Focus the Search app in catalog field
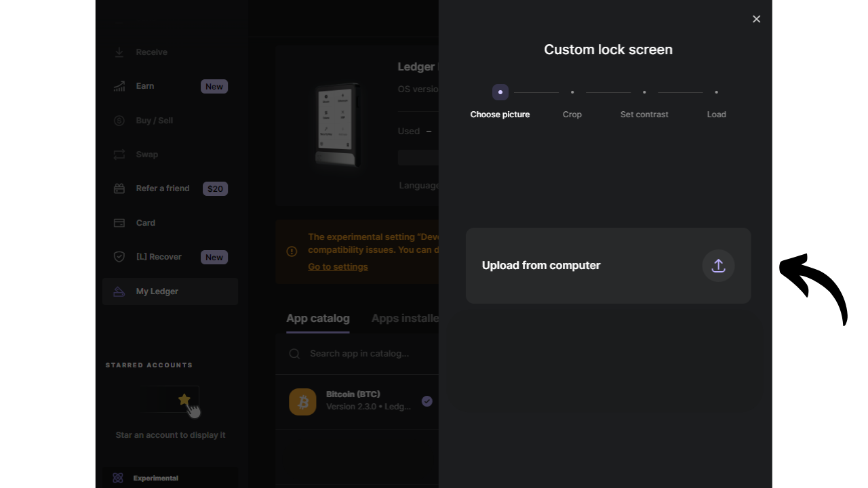The image size is (868, 488). [x=359, y=354]
